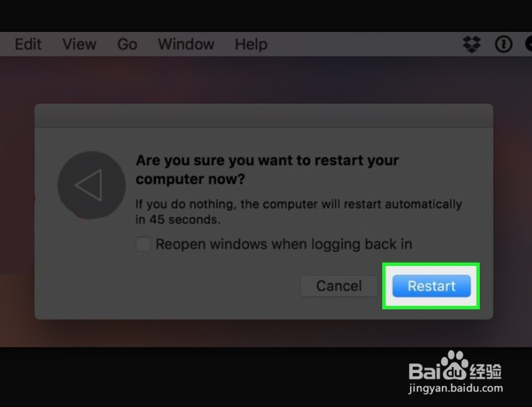Click the 'Are you sure you want to restart' heading

[x=268, y=170]
